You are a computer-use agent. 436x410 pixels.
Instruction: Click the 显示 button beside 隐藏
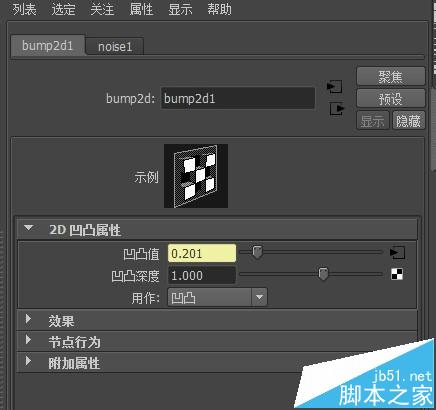373,121
